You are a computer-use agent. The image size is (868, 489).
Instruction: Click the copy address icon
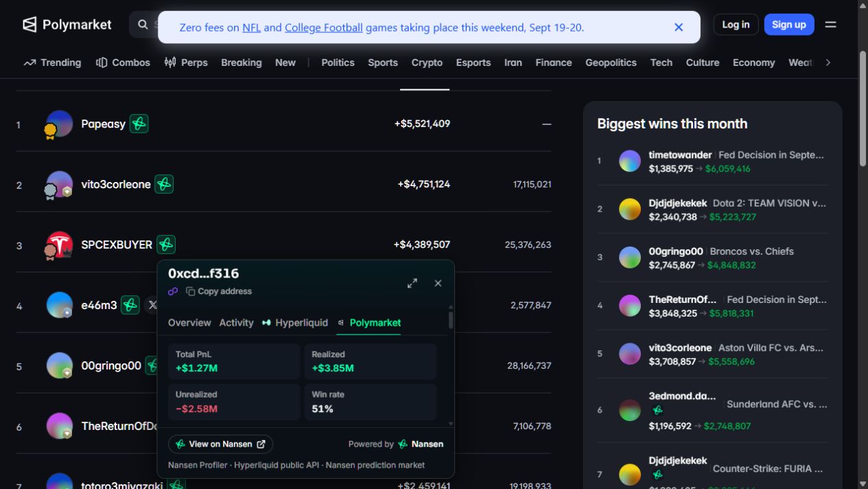click(191, 291)
